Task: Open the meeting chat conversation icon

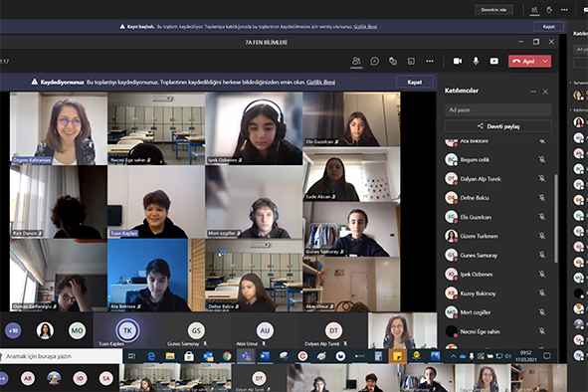Action: (374, 61)
